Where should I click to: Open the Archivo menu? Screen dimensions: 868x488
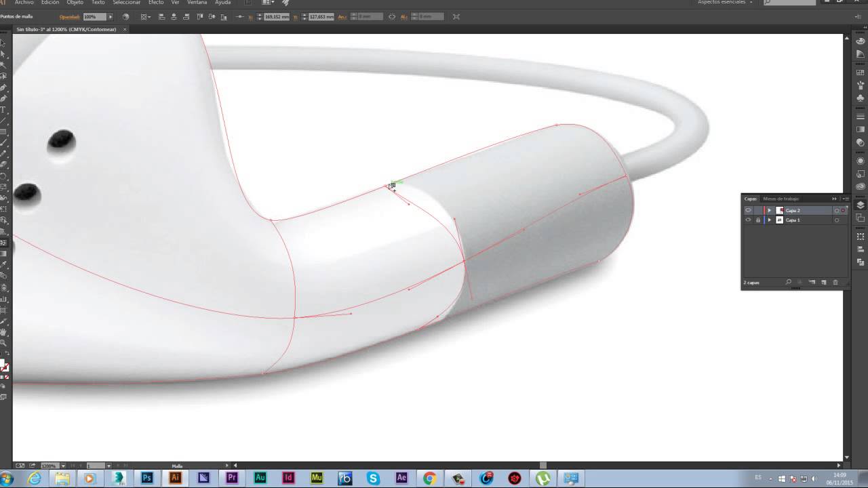pos(24,3)
